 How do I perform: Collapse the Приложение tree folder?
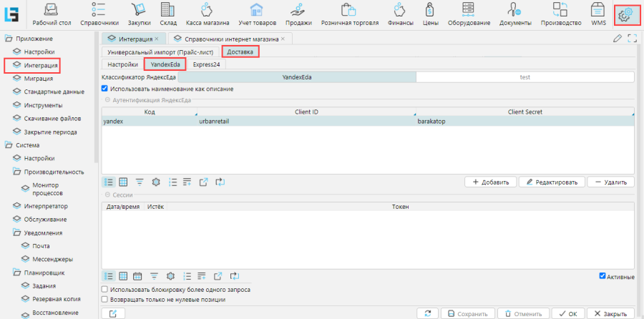click(9, 39)
